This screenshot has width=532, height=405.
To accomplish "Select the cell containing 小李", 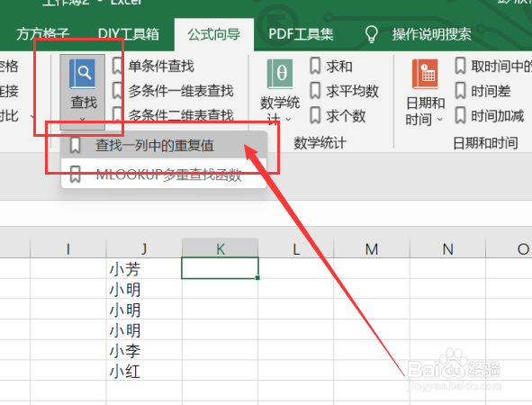I will [x=144, y=350].
